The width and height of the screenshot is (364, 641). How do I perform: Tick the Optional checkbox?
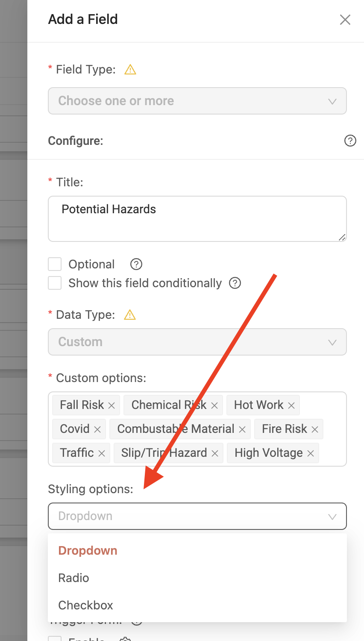point(55,264)
